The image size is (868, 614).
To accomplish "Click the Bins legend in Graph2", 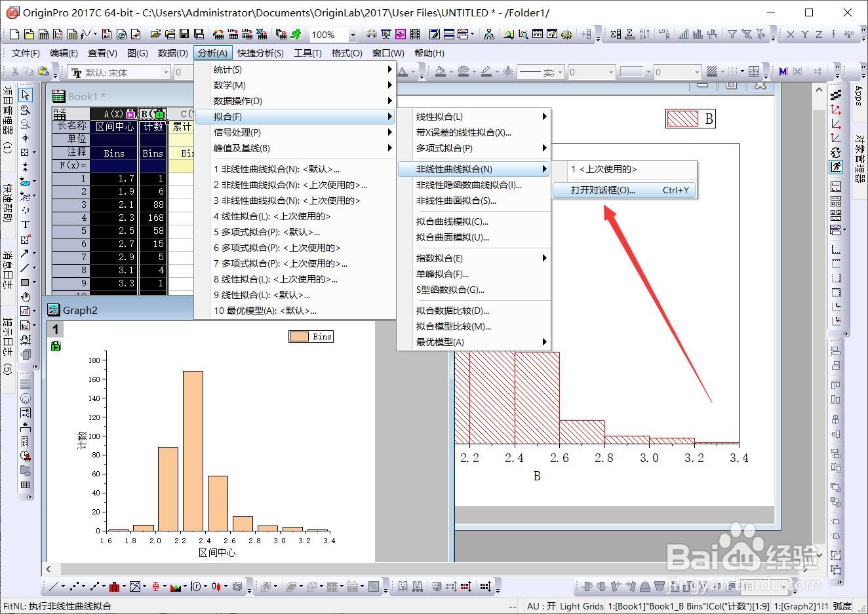I will tap(311, 336).
